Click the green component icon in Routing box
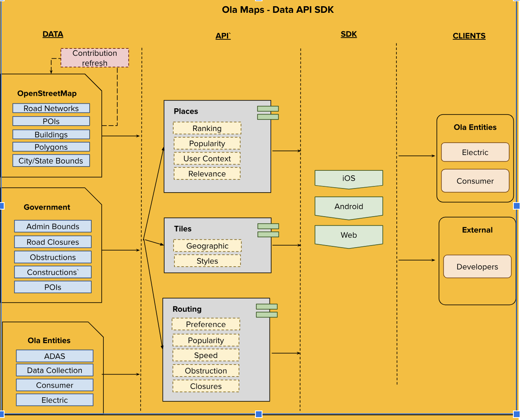Screen dimensions: 520x420 click(x=267, y=311)
